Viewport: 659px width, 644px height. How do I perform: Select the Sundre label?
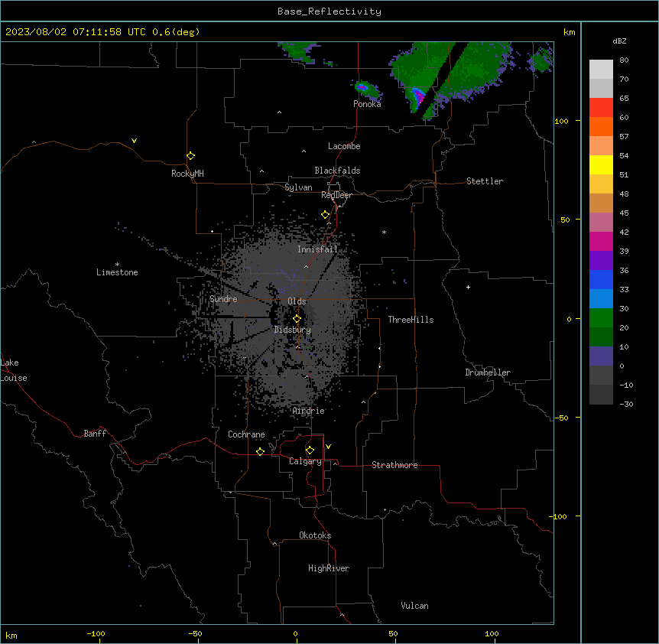[223, 299]
